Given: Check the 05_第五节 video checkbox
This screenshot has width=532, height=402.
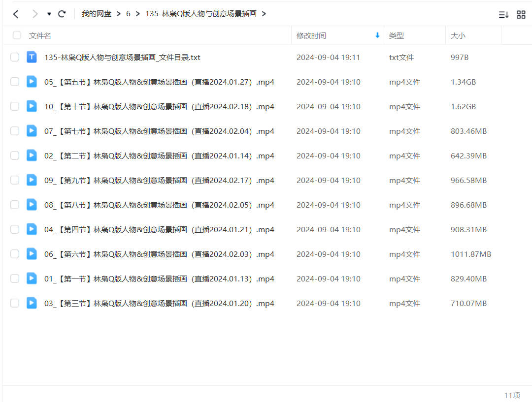Looking at the screenshot, I should [15, 82].
